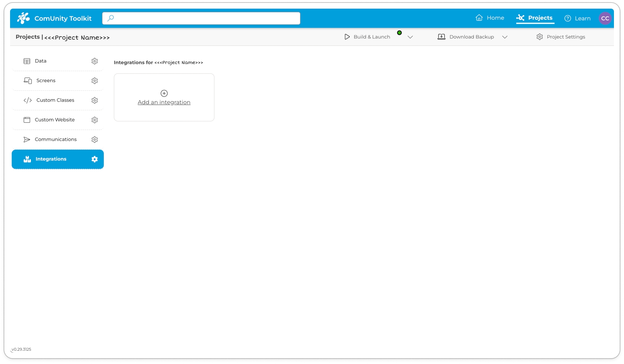Click the Integrations gear icon

point(95,159)
